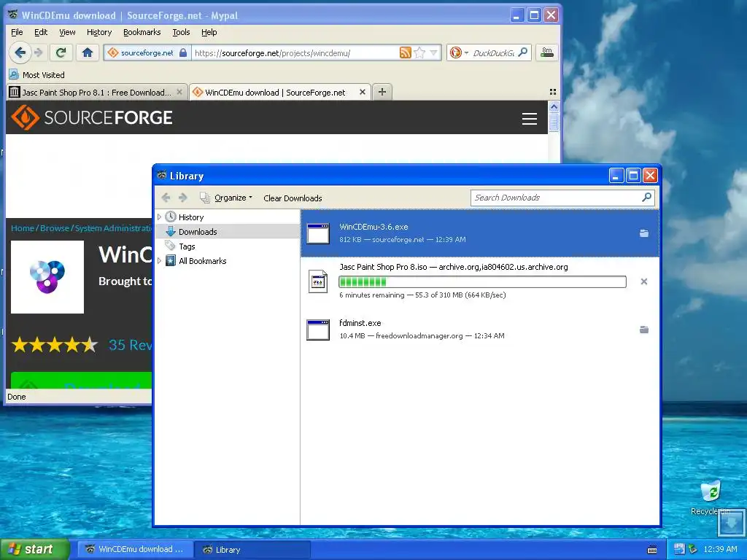Open the File menu in Mypal

click(x=17, y=32)
